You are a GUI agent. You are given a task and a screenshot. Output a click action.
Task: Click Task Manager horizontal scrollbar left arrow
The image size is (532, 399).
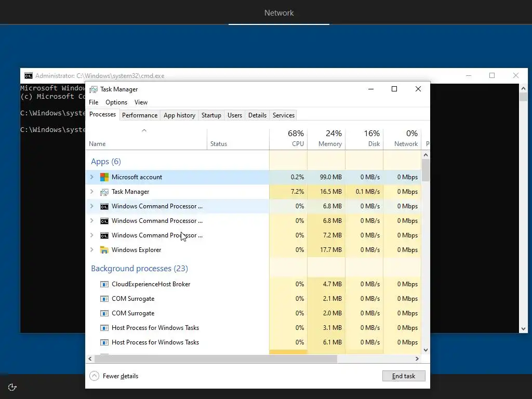point(90,358)
